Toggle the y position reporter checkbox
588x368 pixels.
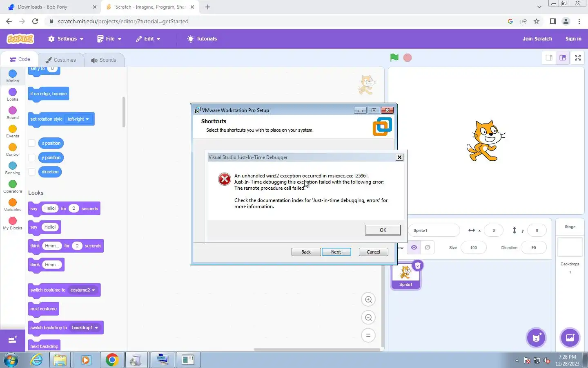tap(31, 157)
